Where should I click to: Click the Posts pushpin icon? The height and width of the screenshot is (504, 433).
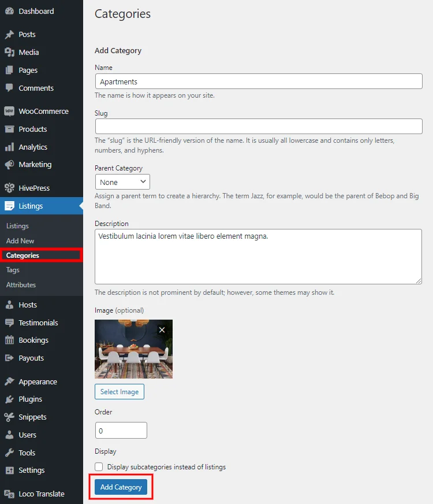(10, 35)
